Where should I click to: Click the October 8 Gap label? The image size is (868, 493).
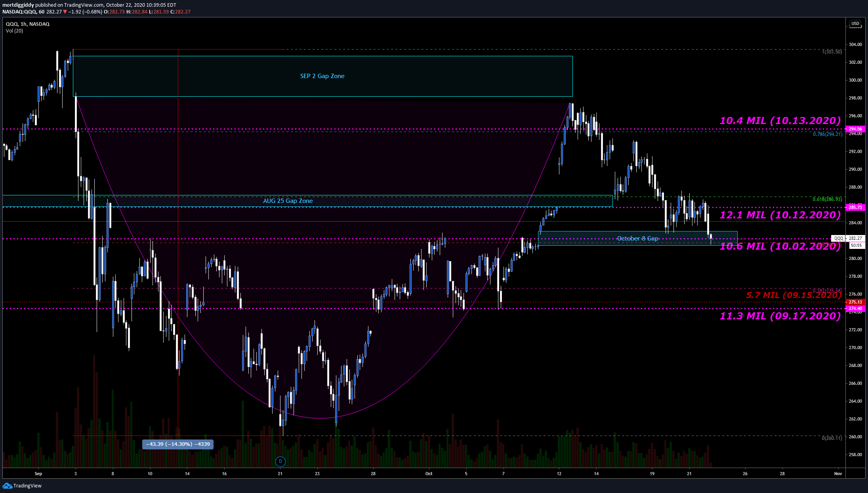pos(638,239)
